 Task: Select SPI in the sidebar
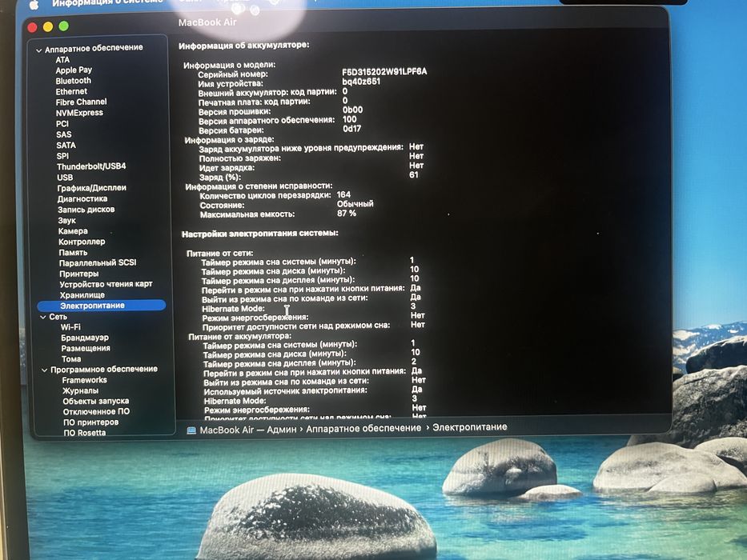tap(63, 156)
